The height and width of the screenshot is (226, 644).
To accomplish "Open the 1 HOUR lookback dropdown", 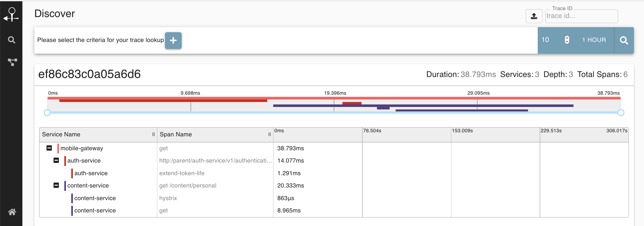I will tap(594, 40).
